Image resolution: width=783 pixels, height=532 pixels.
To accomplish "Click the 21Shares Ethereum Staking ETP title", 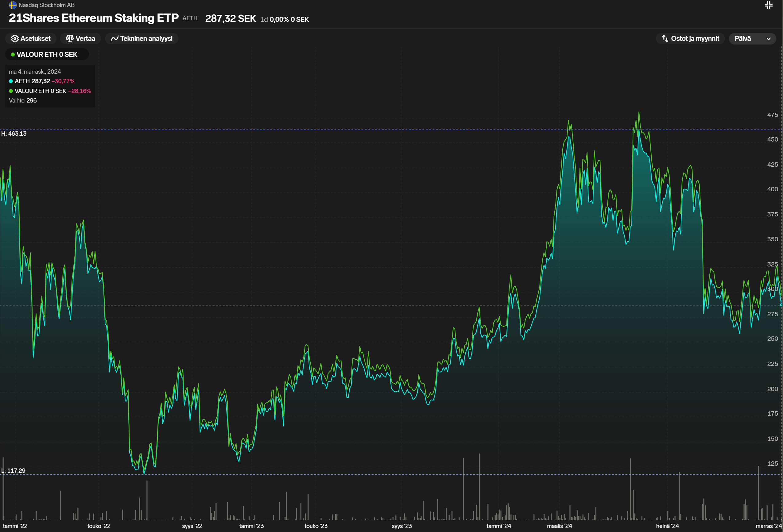I will [x=93, y=18].
